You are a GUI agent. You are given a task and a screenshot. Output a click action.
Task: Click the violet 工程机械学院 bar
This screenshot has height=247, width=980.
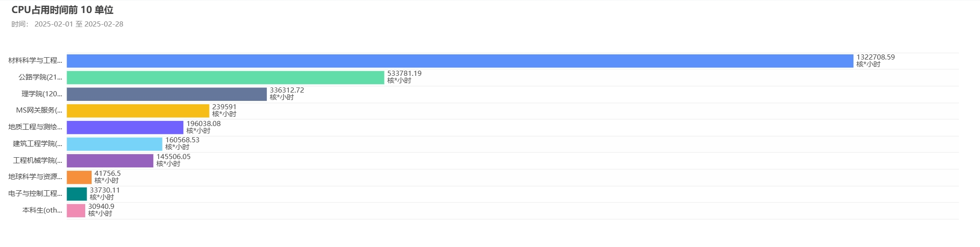tap(110, 160)
